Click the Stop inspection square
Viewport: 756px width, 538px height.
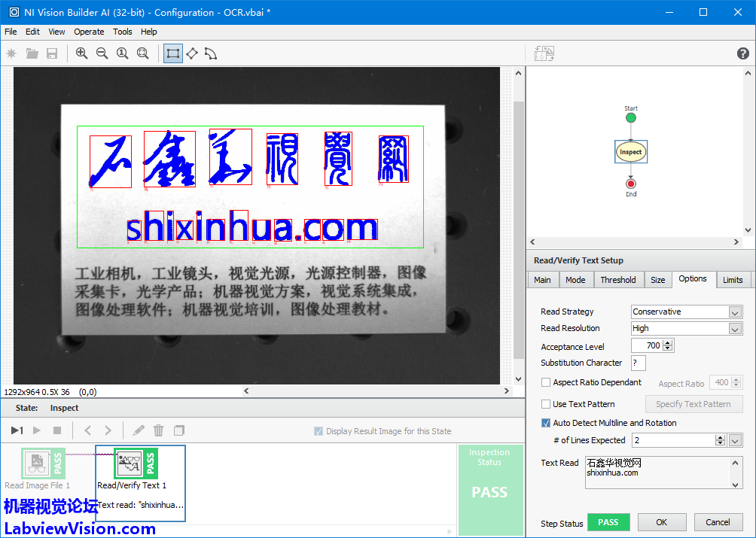pos(57,430)
